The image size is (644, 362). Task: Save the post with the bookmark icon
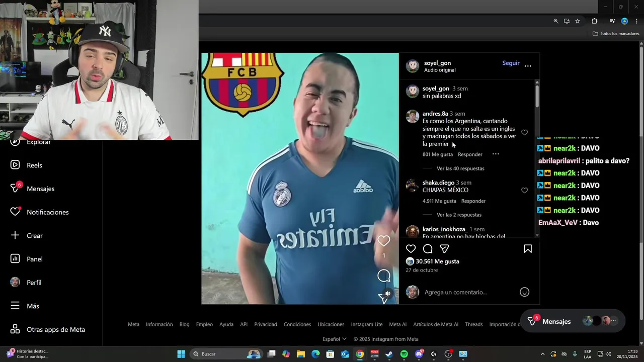pos(528,248)
